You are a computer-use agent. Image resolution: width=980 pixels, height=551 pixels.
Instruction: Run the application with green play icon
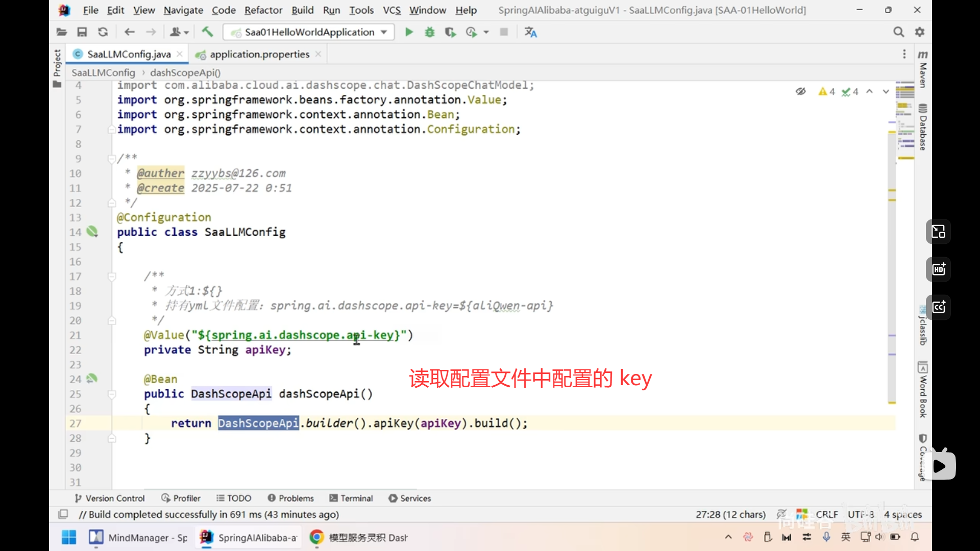tap(409, 32)
